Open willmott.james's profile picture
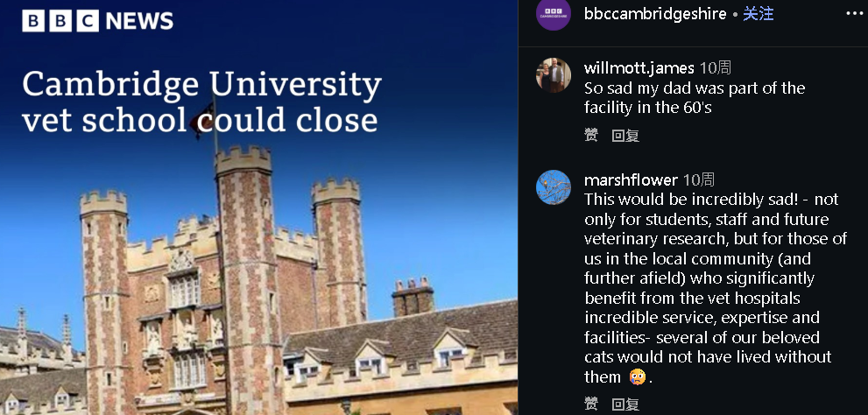Viewport: 868px width, 415px height. click(553, 75)
